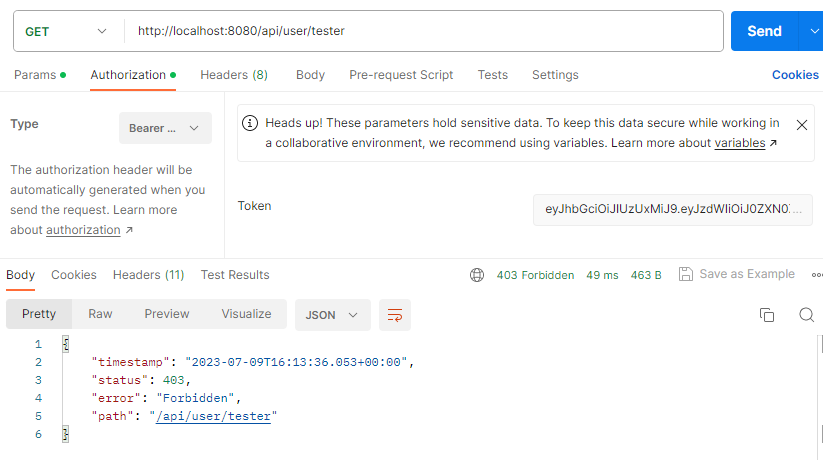This screenshot has width=823, height=460.
Task: Open the Cookies link
Action: 795,75
